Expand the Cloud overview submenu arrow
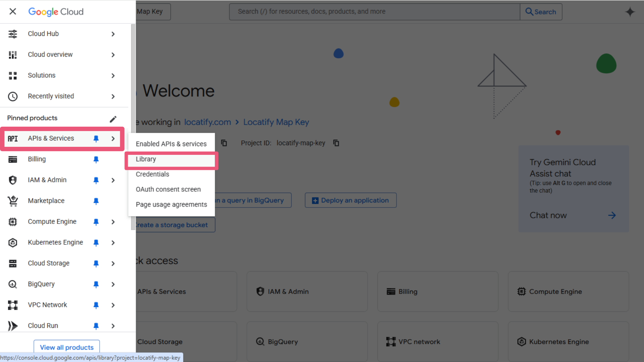Image resolution: width=644 pixels, height=362 pixels. coord(113,55)
